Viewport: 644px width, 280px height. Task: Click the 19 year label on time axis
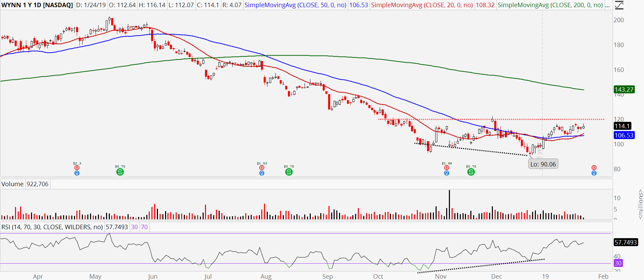coord(545,276)
